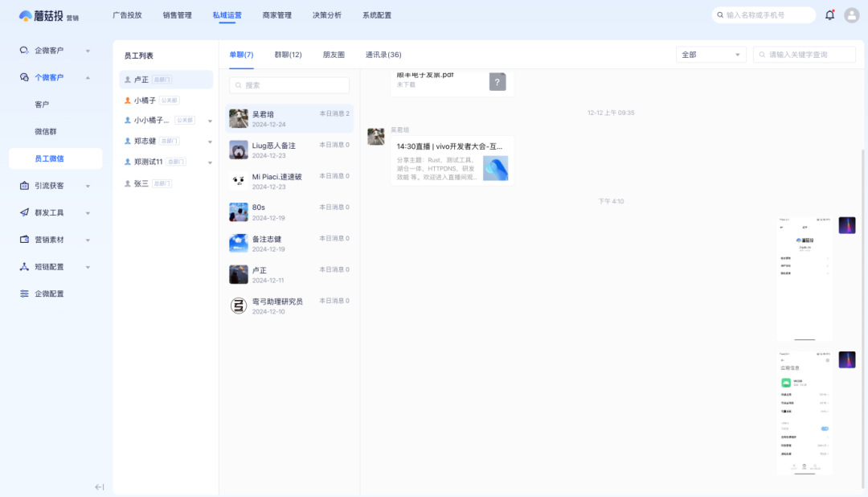This screenshot has width=868, height=497.
Task: Open the user avatar icon at top right
Action: click(x=852, y=14)
